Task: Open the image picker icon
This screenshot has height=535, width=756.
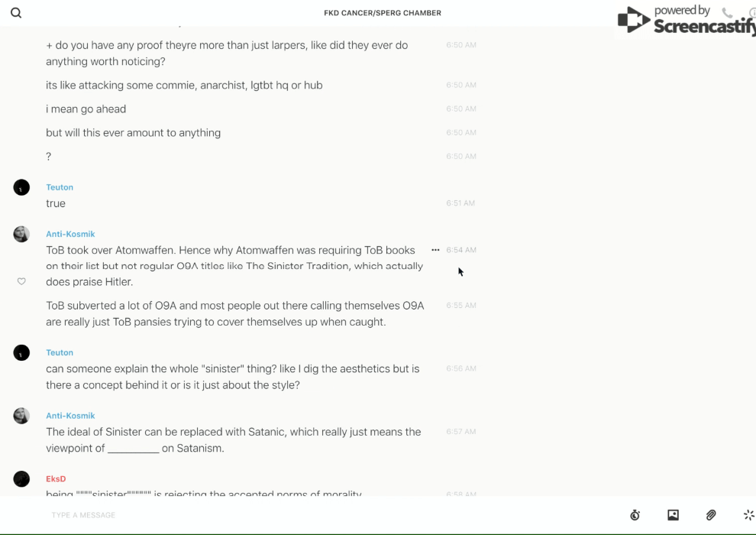Action: pyautogui.click(x=673, y=515)
